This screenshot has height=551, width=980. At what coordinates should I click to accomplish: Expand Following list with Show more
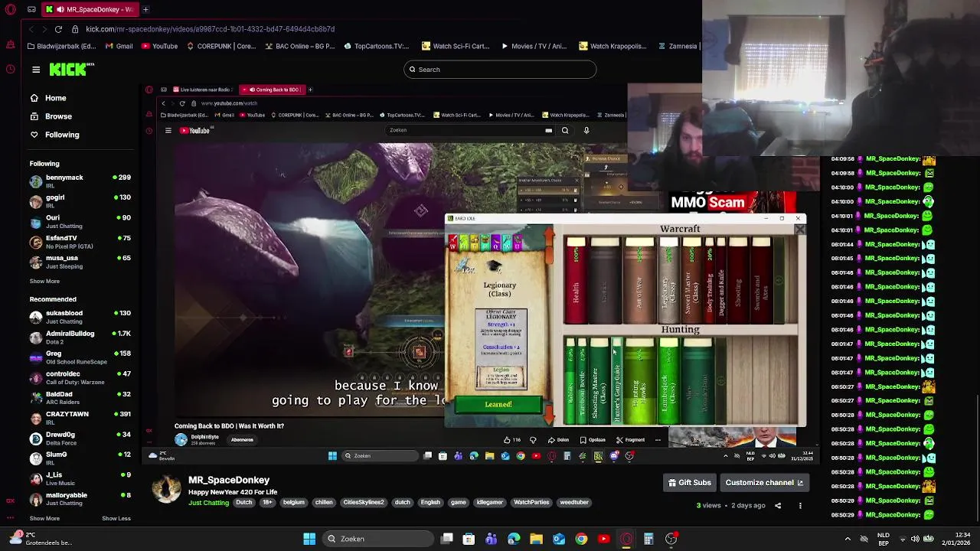(x=44, y=281)
